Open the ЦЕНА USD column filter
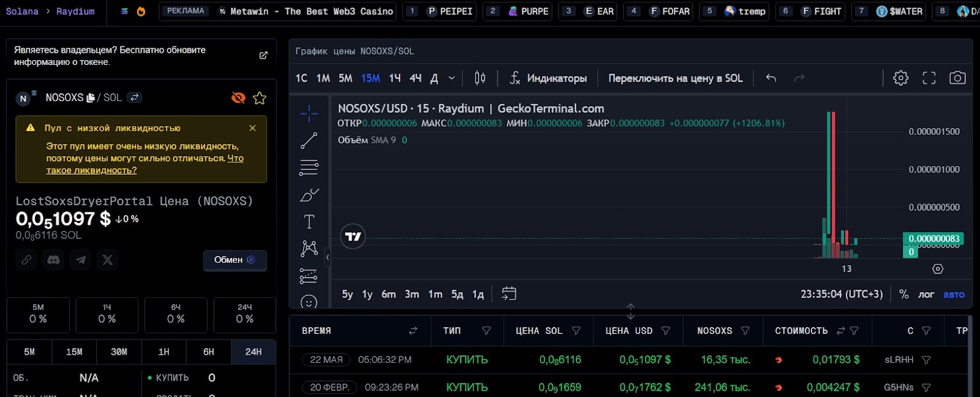 tap(666, 331)
